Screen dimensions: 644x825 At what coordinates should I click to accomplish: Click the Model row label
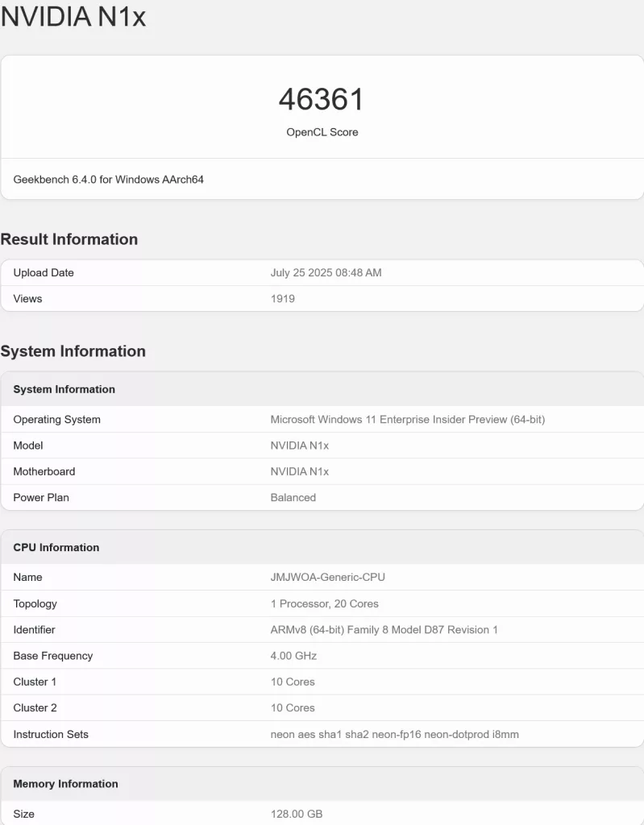pyautogui.click(x=28, y=445)
